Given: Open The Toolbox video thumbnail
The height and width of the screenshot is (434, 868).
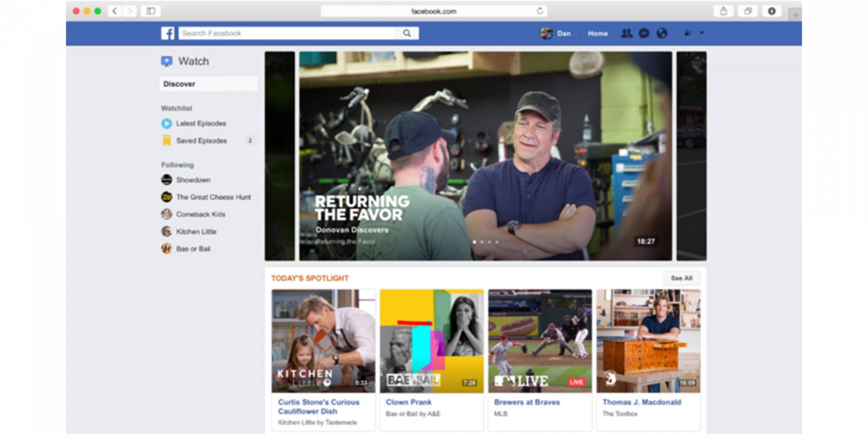Looking at the screenshot, I should click(649, 341).
